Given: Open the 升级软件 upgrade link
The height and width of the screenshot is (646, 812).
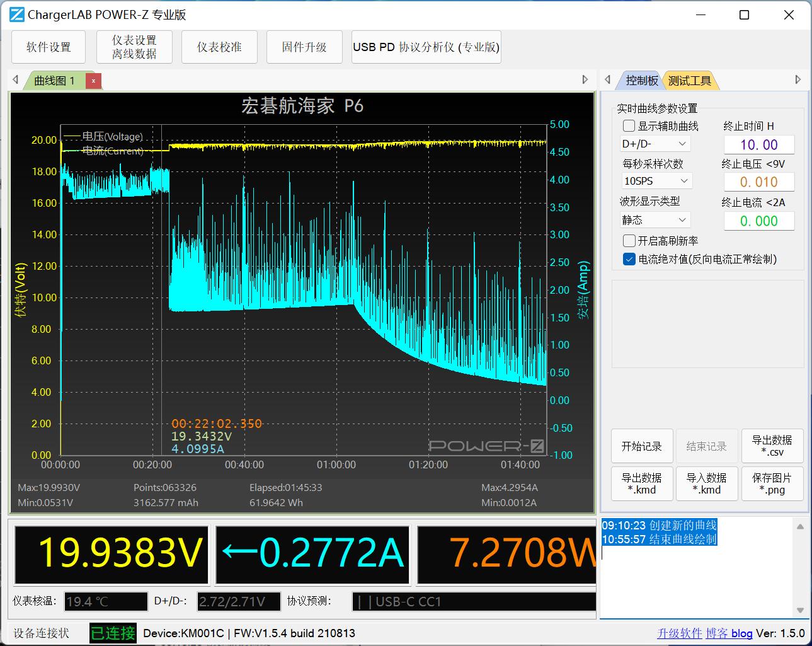Looking at the screenshot, I should pyautogui.click(x=680, y=633).
